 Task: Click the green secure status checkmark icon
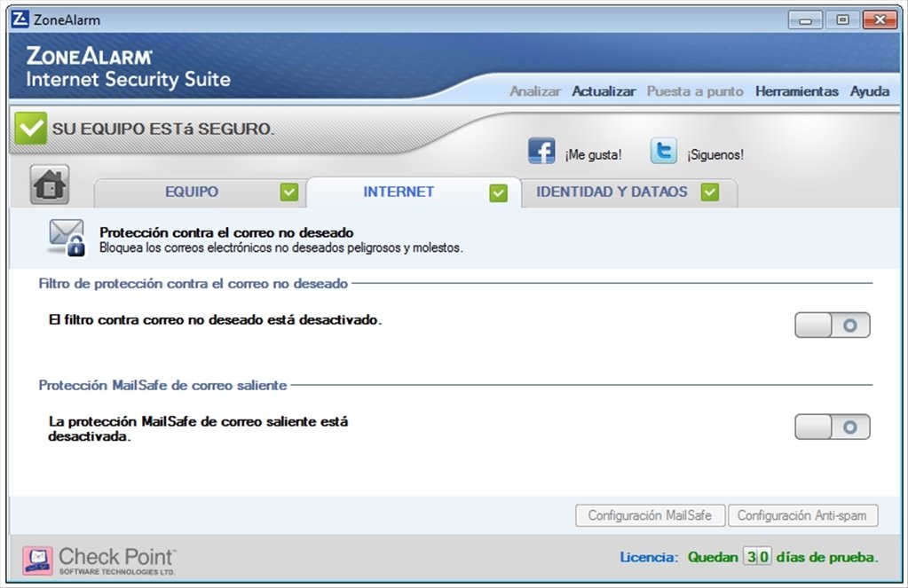pos(31,128)
